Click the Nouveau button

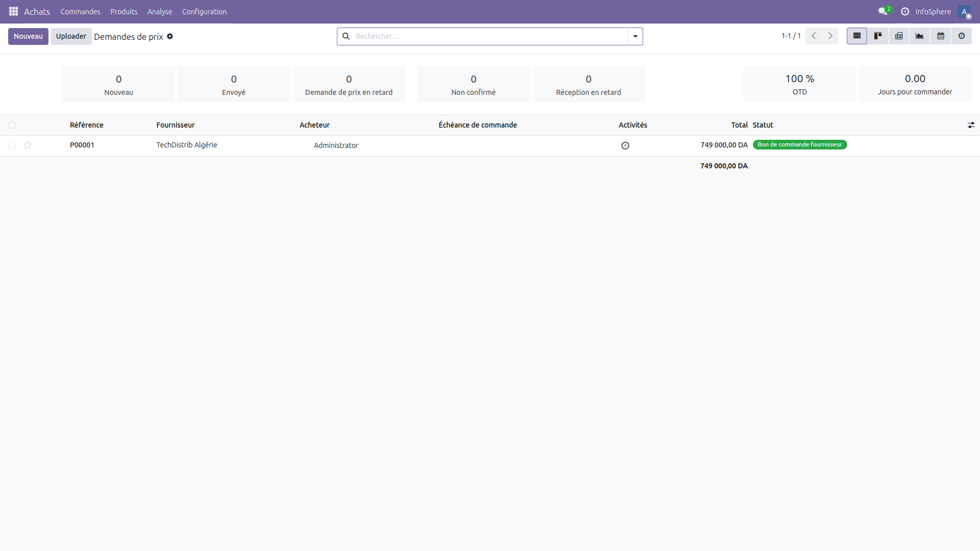[x=28, y=36]
